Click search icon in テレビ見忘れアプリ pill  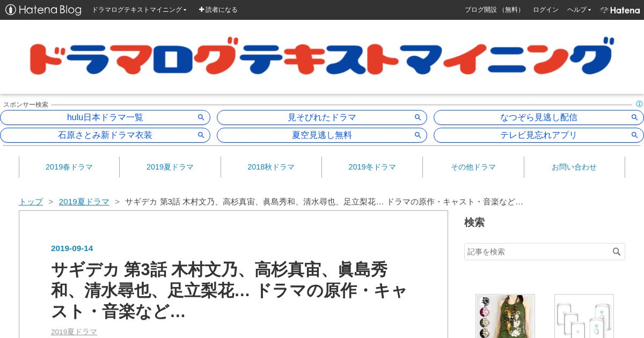pyautogui.click(x=635, y=135)
